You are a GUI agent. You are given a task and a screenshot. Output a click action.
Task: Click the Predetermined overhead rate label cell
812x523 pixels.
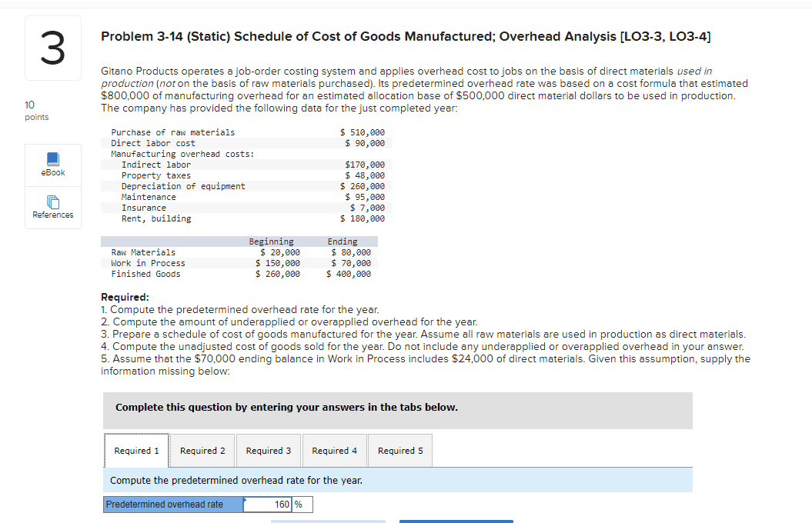tap(172, 504)
